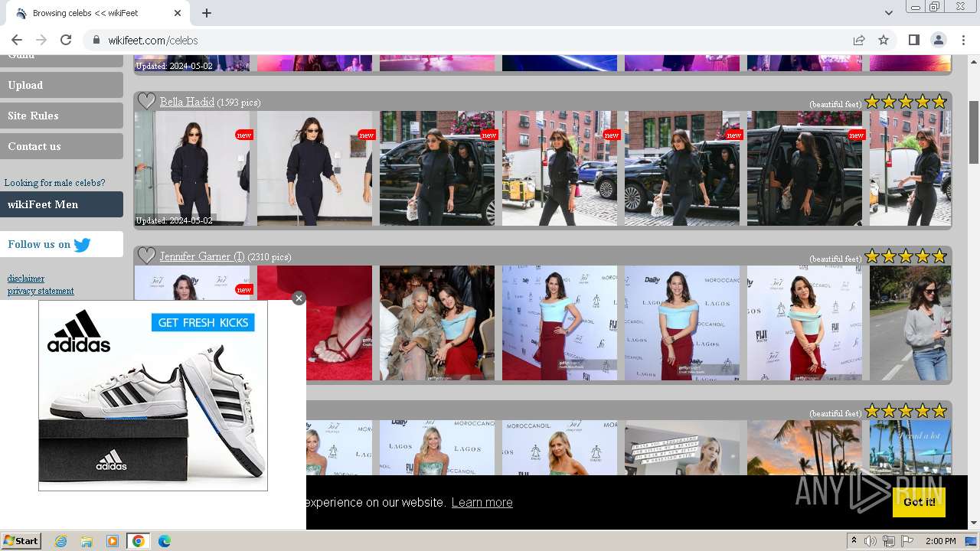
Task: Close the Browsing celebs tab
Action: (x=178, y=13)
